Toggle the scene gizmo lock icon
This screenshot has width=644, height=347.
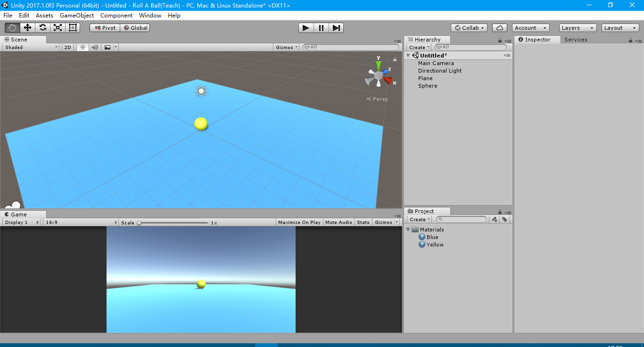395,59
